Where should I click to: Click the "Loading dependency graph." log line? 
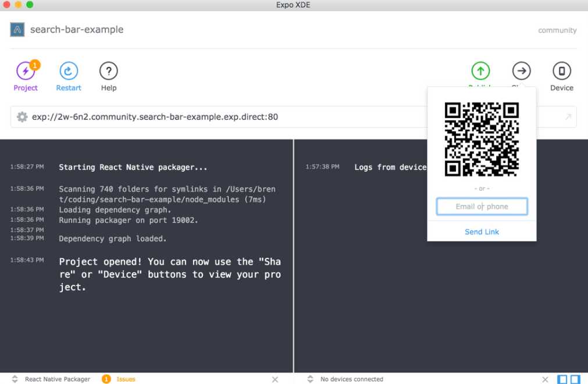coord(115,210)
